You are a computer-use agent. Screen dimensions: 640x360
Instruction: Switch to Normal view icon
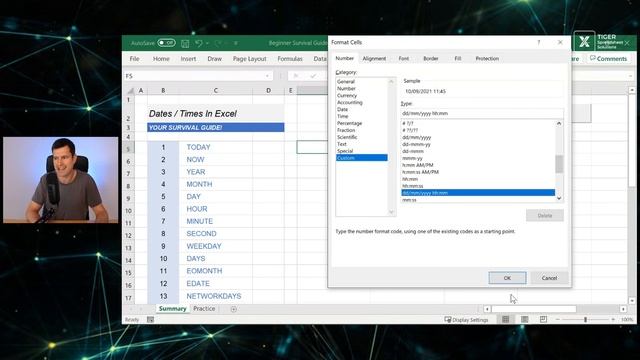tap(505, 319)
